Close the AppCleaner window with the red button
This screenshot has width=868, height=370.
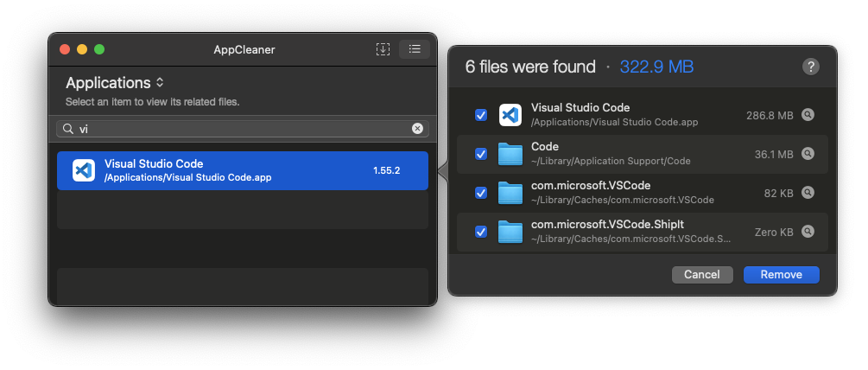tap(65, 49)
